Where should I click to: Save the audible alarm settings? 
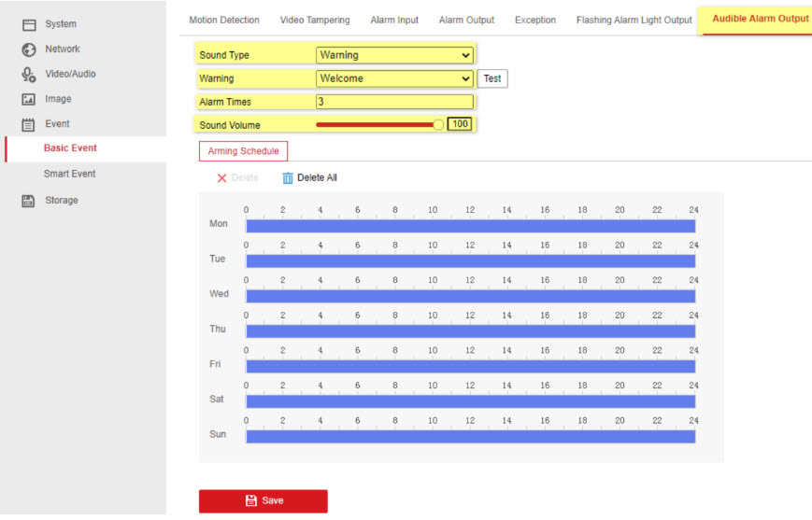click(263, 500)
